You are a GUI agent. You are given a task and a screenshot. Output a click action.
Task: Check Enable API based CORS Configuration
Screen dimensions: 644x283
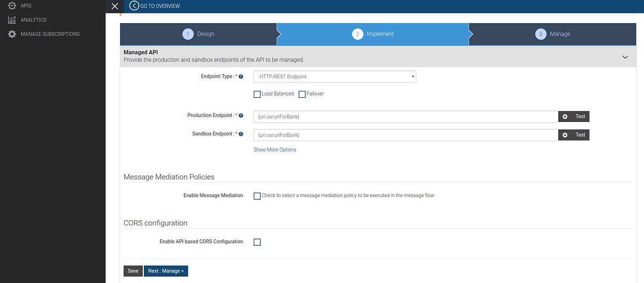pyautogui.click(x=257, y=242)
